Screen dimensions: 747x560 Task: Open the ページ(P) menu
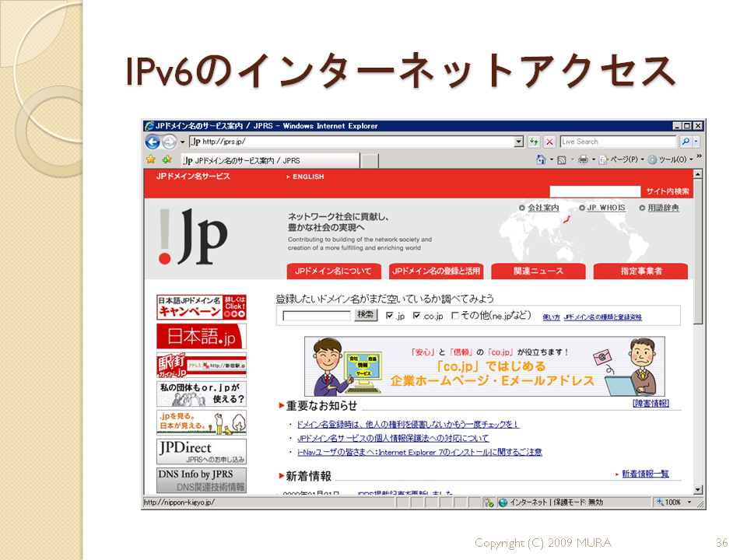pyautogui.click(x=621, y=159)
